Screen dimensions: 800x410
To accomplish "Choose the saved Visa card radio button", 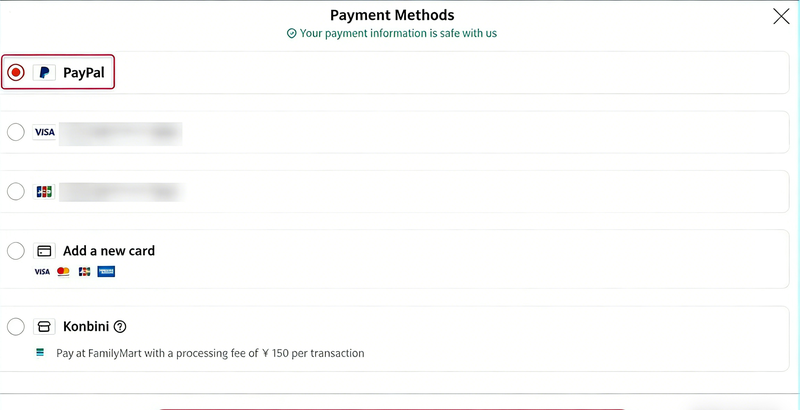I will 16,132.
